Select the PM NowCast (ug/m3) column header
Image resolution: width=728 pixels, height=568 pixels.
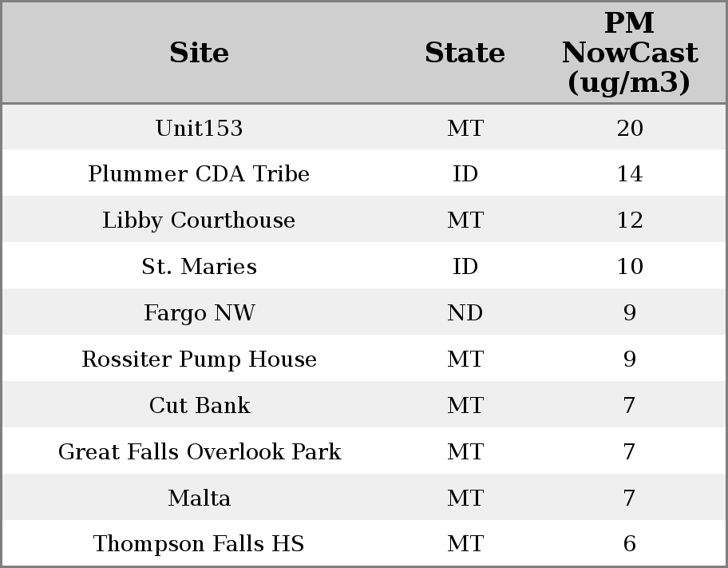coord(629,53)
